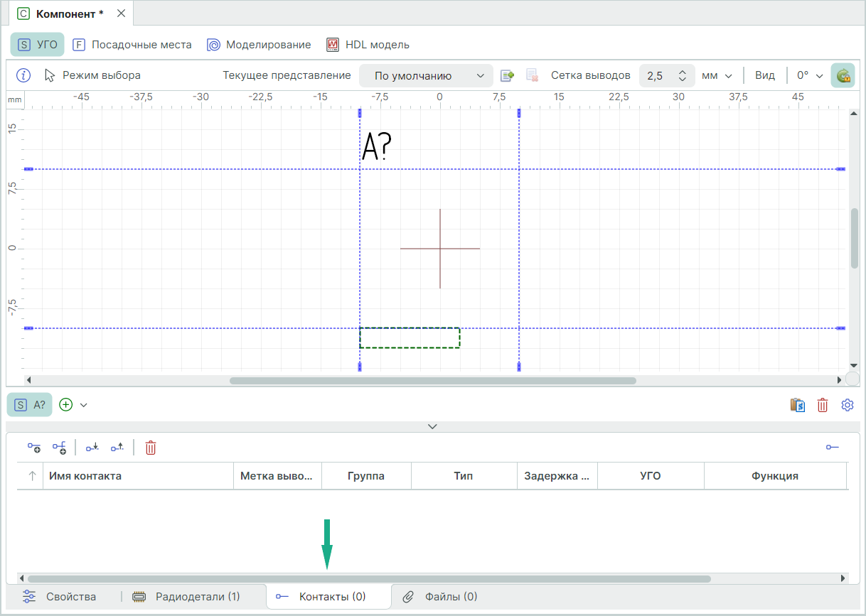Click the info icon in the editor toolbar
This screenshot has width=866, height=616.
(x=23, y=75)
